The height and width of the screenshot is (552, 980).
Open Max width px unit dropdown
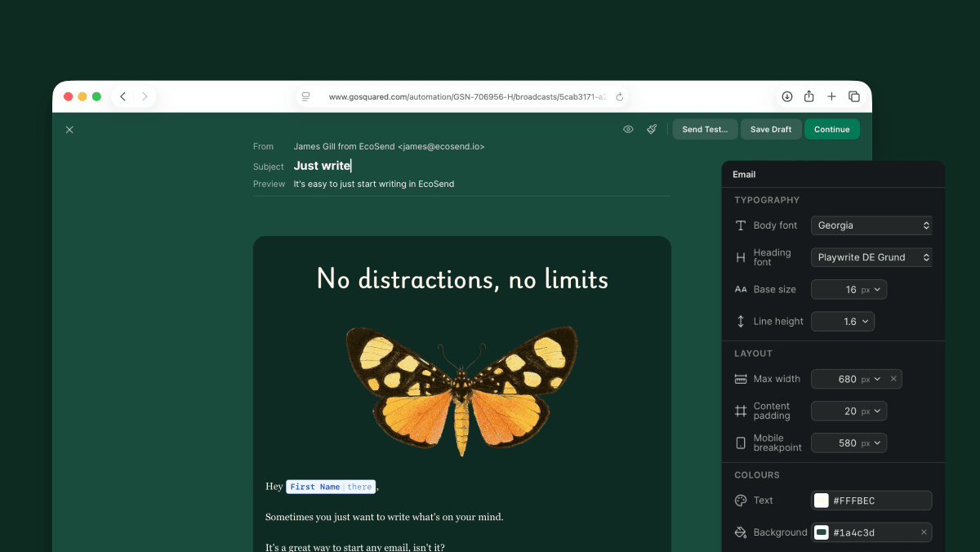tap(871, 379)
